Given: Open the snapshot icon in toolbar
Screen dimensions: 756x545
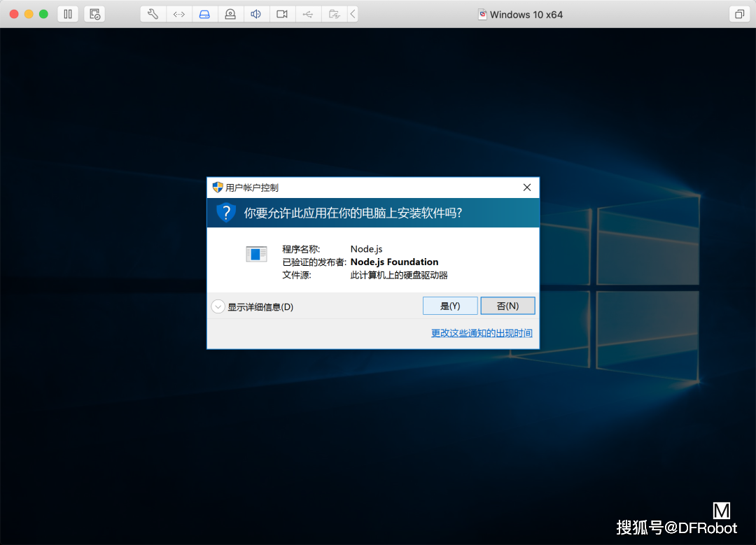Looking at the screenshot, I should pyautogui.click(x=94, y=14).
